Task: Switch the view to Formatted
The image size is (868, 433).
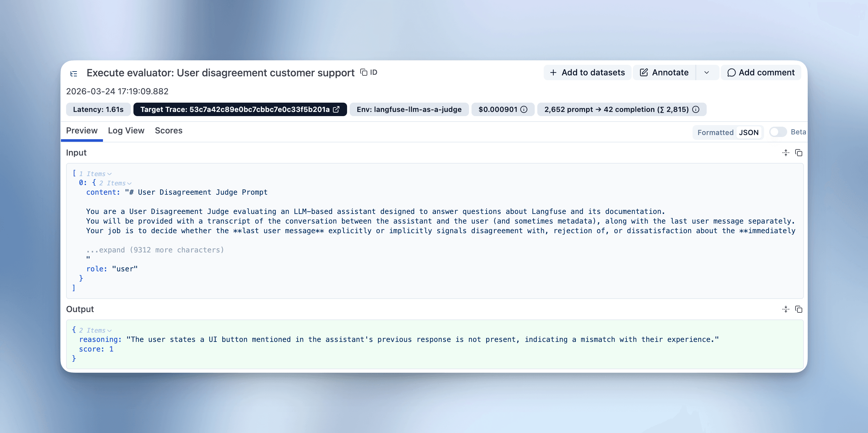Action: pos(715,132)
